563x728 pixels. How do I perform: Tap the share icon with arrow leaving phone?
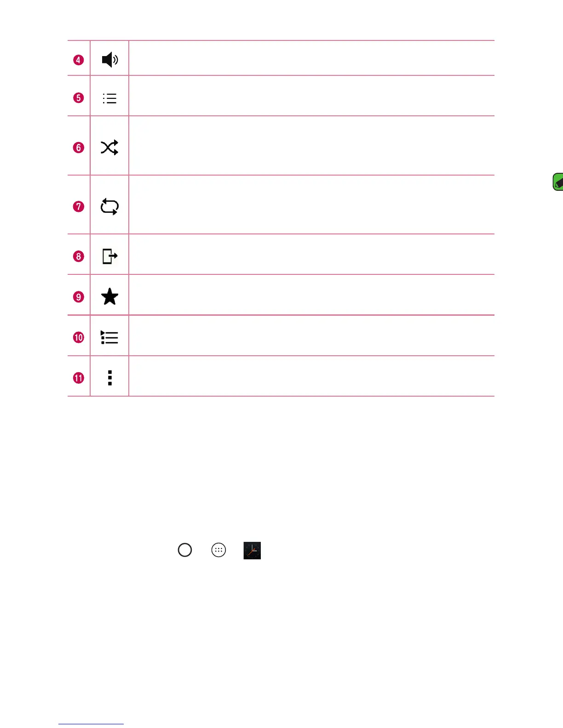pos(109,256)
